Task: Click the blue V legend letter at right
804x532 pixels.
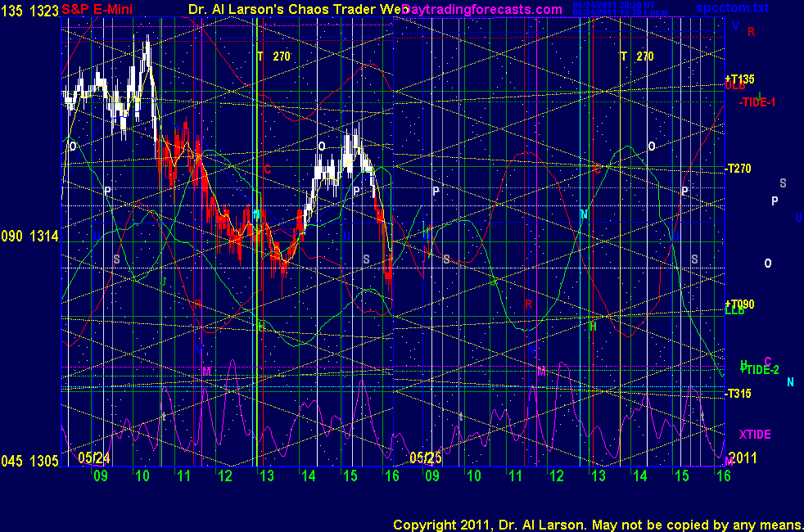Action: (736, 26)
